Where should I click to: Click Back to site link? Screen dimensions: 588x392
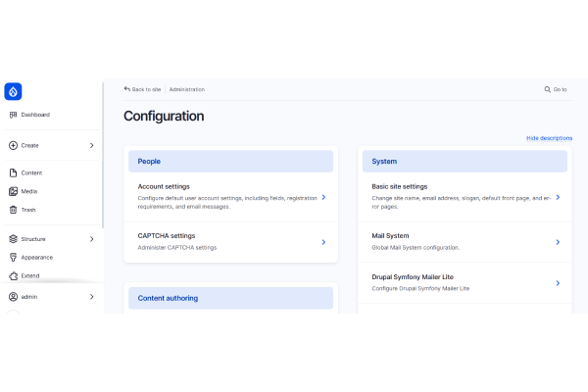[x=143, y=89]
